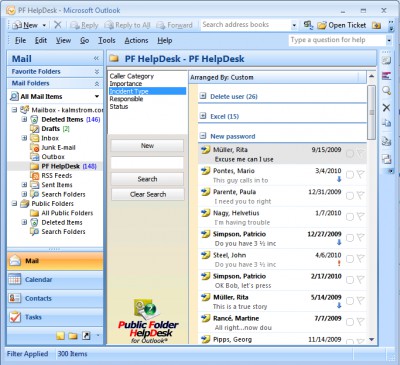This screenshot has height=365, width=400.
Task: Collapse the Mail Folders section
Action: (x=97, y=83)
